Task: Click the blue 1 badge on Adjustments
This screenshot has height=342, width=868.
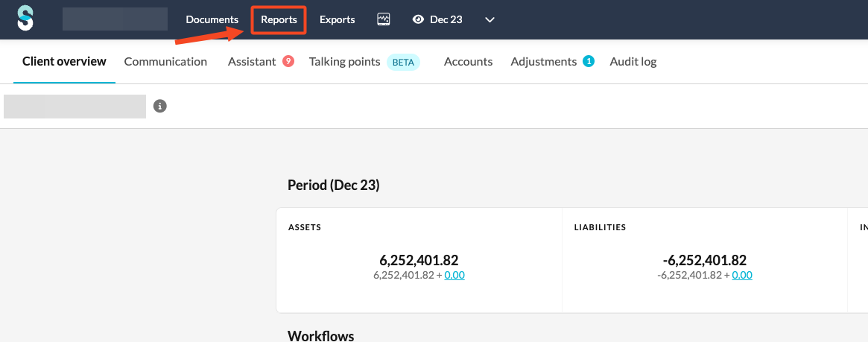Action: pyautogui.click(x=588, y=61)
